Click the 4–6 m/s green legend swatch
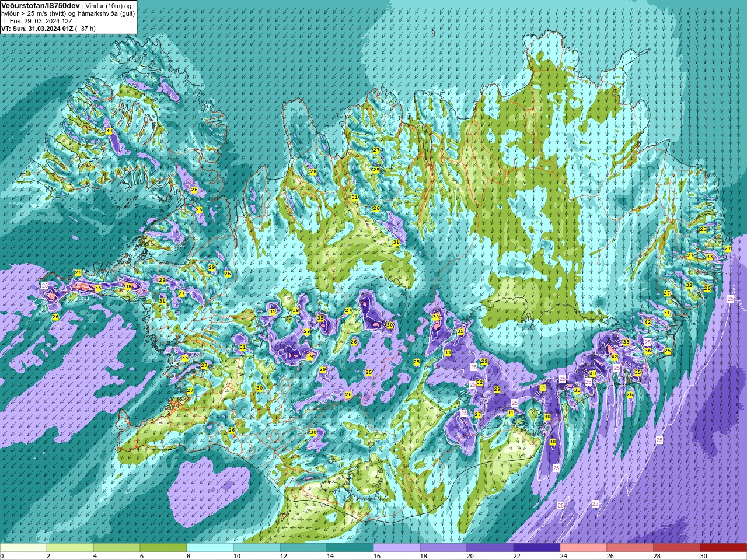 (117, 548)
